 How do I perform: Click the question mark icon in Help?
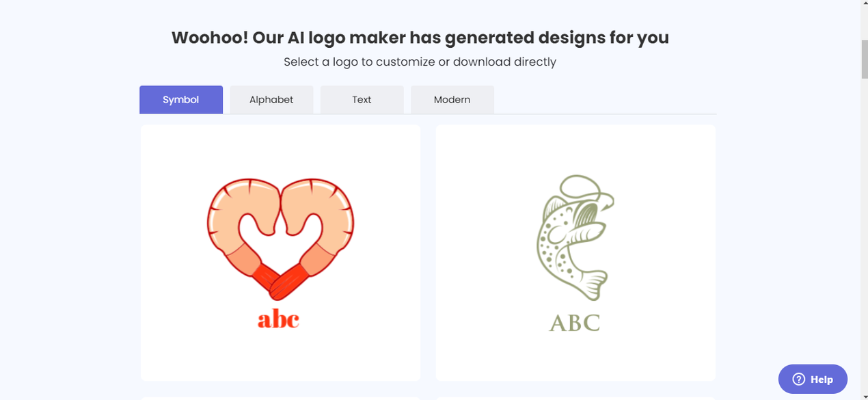pos(798,379)
